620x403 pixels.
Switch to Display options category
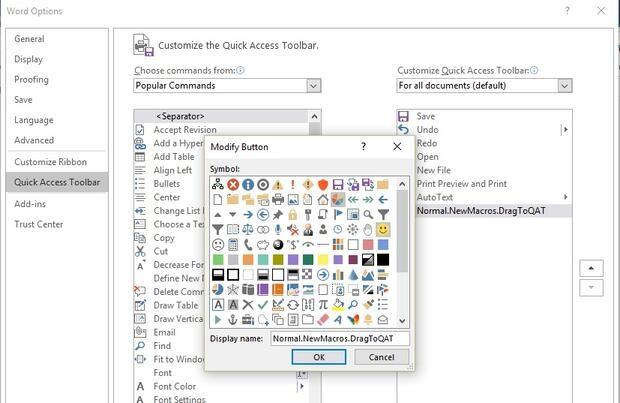click(28, 59)
